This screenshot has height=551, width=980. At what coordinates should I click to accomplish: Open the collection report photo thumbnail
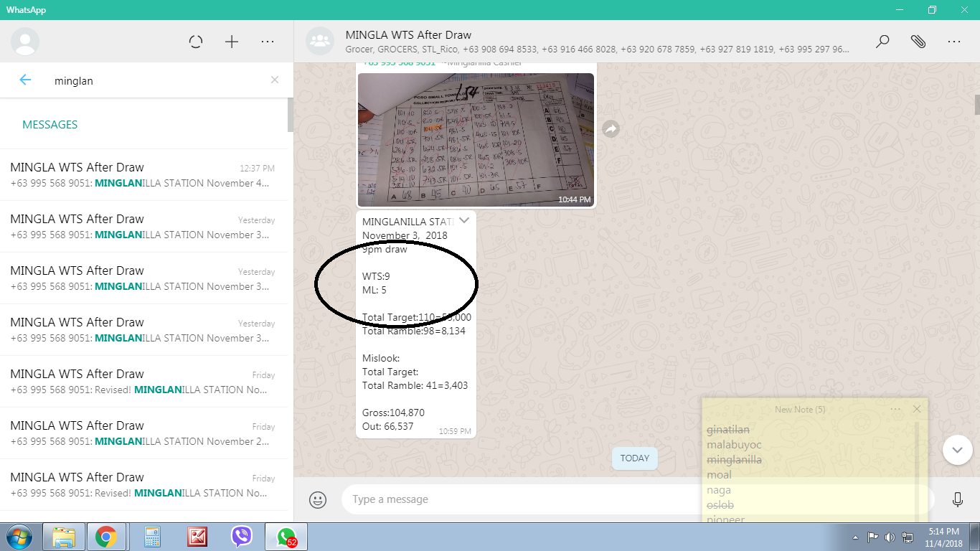point(476,140)
